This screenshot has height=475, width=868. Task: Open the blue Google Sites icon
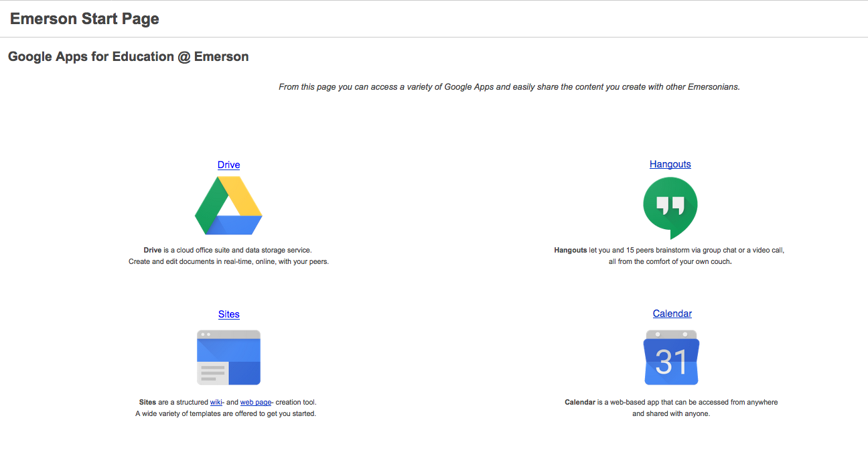(x=228, y=357)
